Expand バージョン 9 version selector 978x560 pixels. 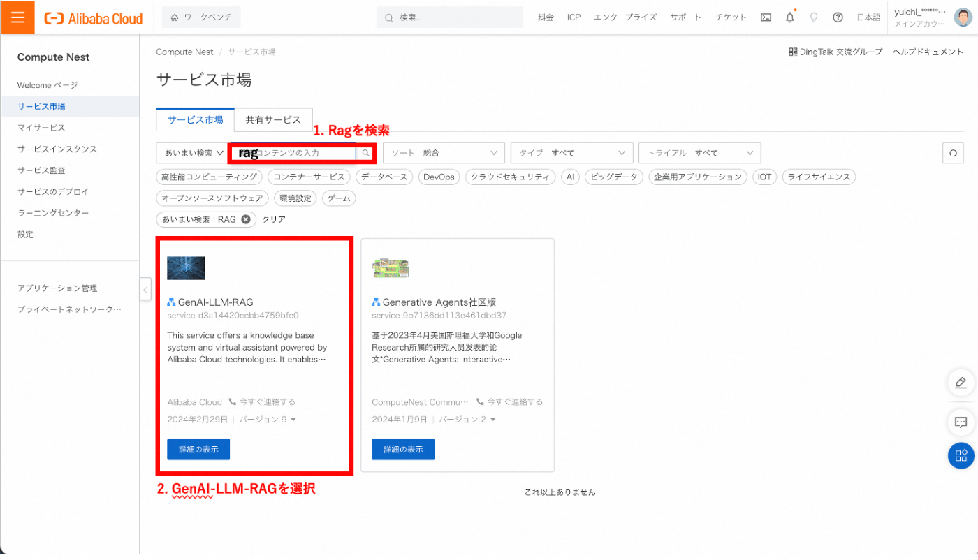[x=268, y=420]
